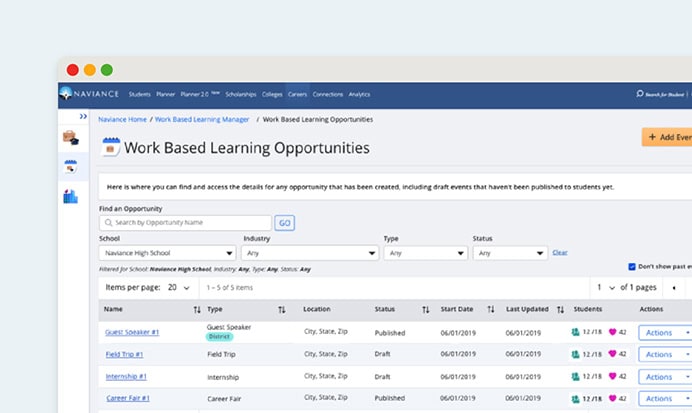Open the Students menu

(x=139, y=94)
